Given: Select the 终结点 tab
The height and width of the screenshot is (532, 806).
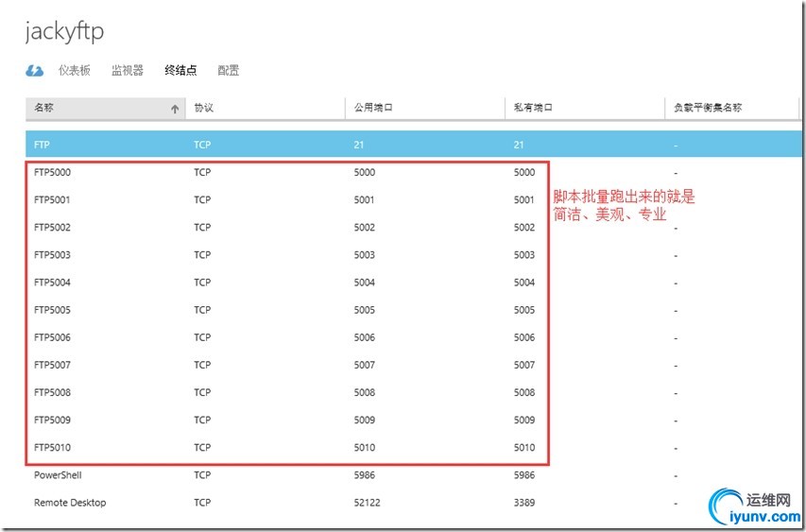Looking at the screenshot, I should pyautogui.click(x=180, y=71).
